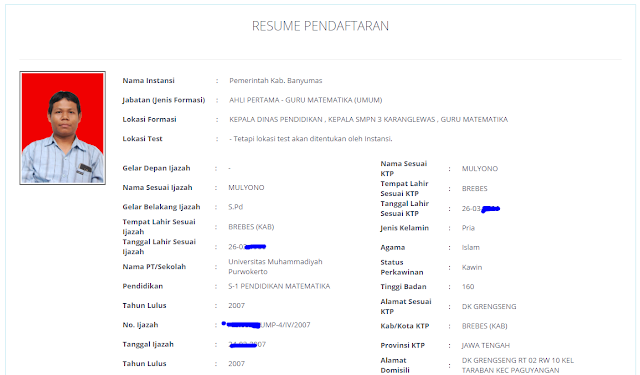Select 'Universitas Muhammadiyah Purwokerto' value
Image resolution: width=640 pixels, height=375 pixels.
tap(275, 266)
